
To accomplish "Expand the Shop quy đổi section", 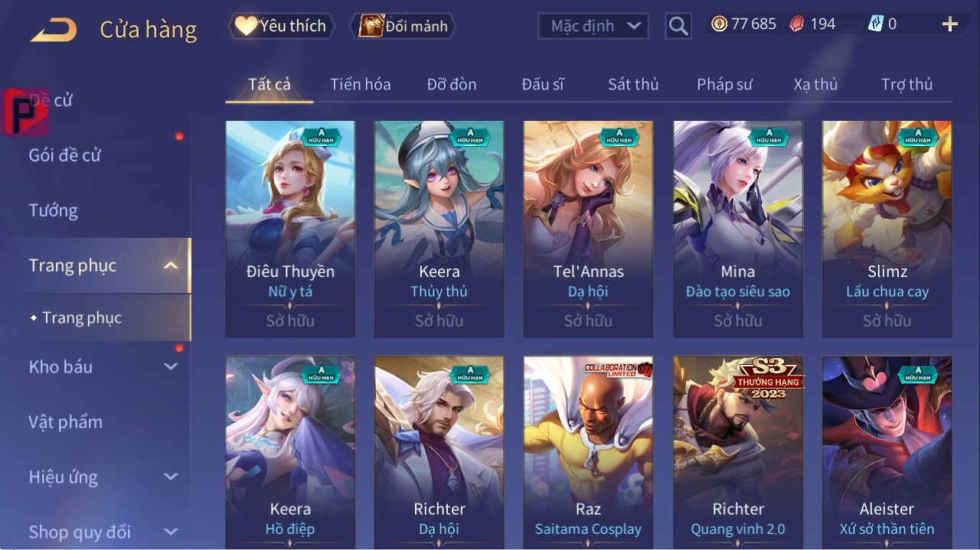I will pyautogui.click(x=171, y=532).
